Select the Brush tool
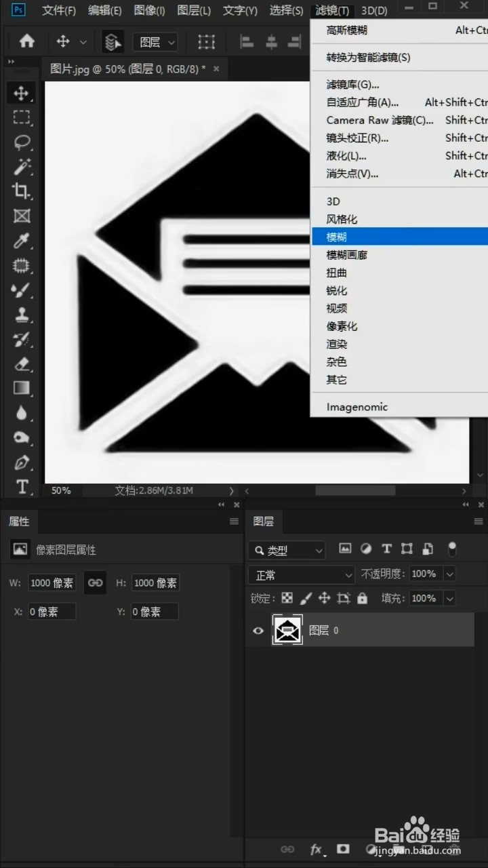The width and height of the screenshot is (488, 868). point(22,290)
